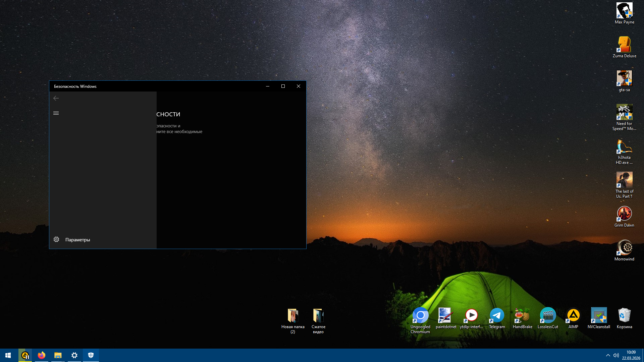Open Параметры settings in the sidebar
This screenshot has width=644, height=362.
[77, 240]
